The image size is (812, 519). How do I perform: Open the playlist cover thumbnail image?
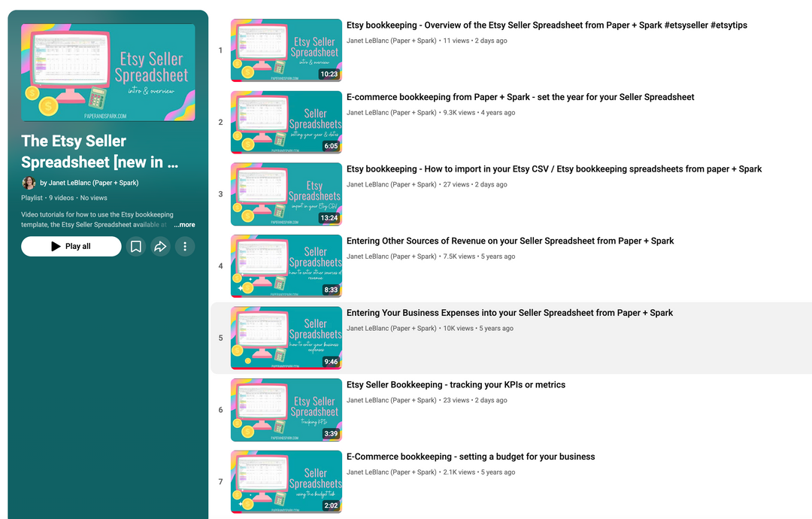[108, 72]
